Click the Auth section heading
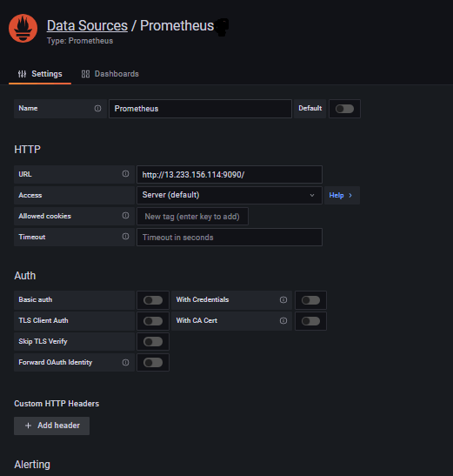Image resolution: width=453 pixels, height=476 pixels. coord(25,276)
